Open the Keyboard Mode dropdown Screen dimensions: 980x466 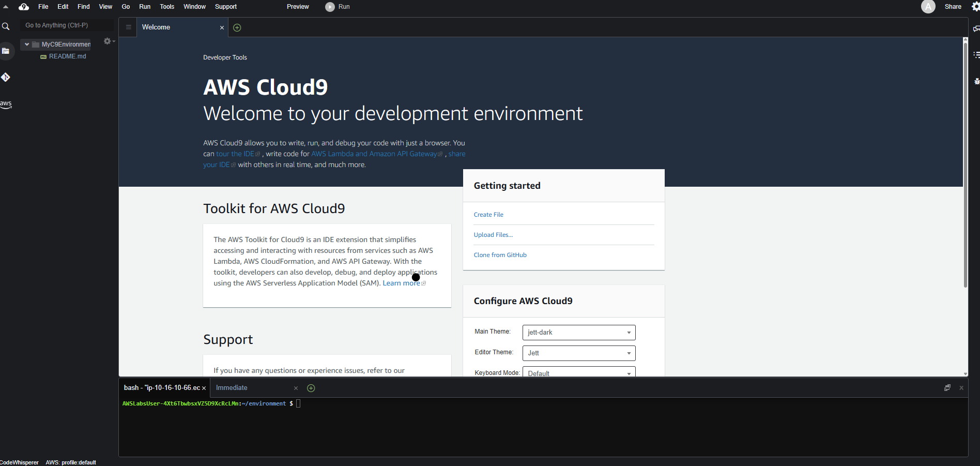click(x=579, y=372)
